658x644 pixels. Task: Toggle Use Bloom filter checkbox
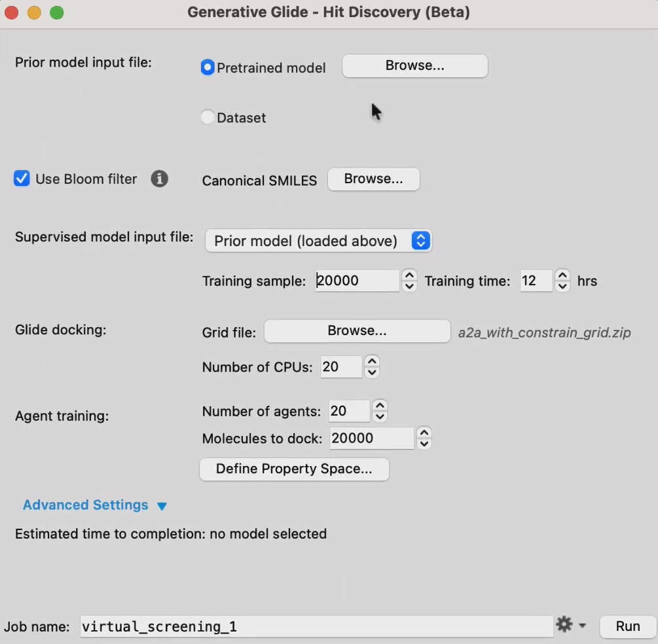(x=22, y=178)
